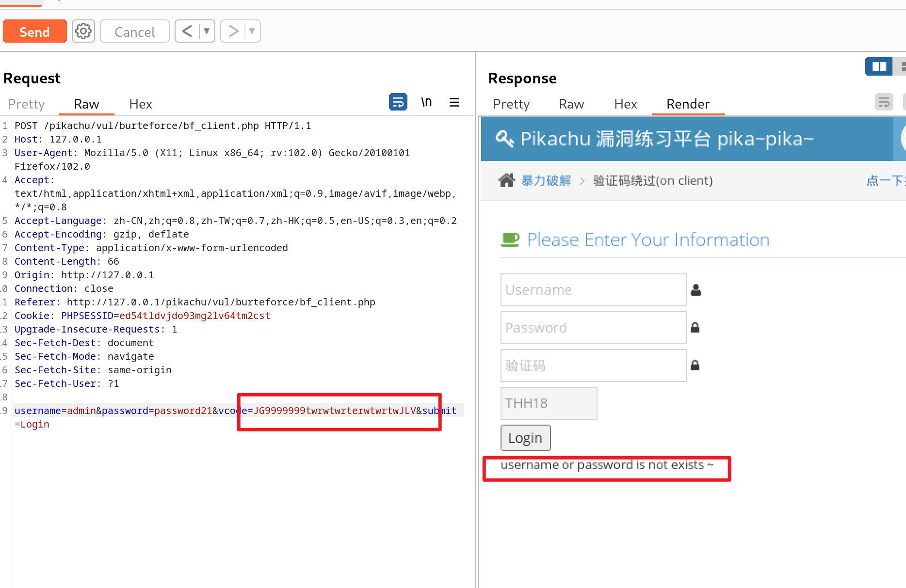Click the Password input field
The image size is (906, 588).
593,328
